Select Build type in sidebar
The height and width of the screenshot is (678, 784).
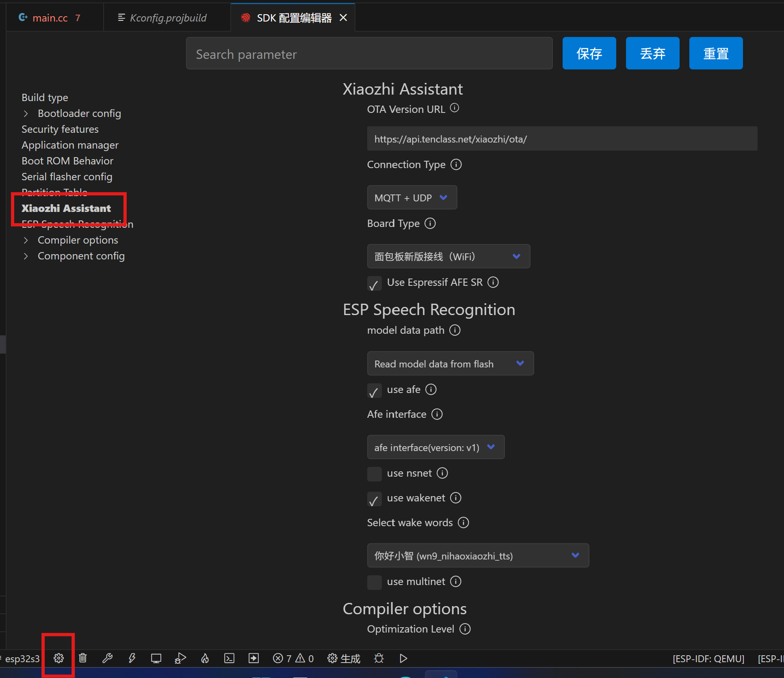45,97
